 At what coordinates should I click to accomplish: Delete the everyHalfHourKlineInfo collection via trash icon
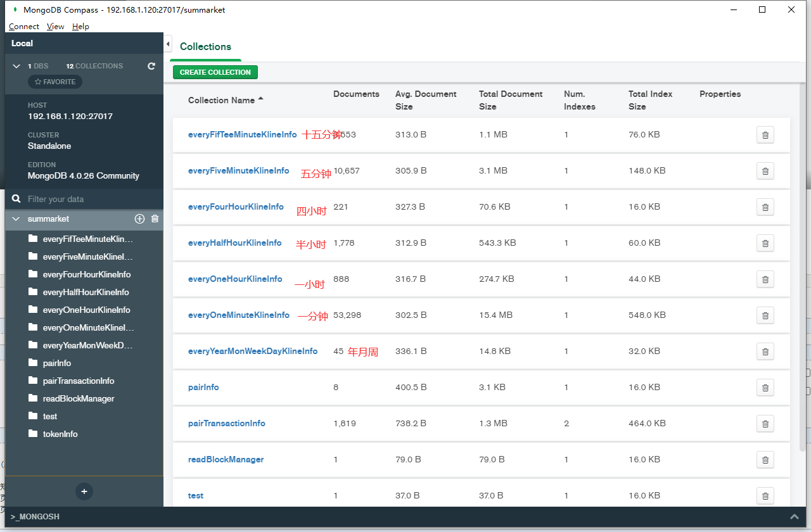tap(765, 243)
